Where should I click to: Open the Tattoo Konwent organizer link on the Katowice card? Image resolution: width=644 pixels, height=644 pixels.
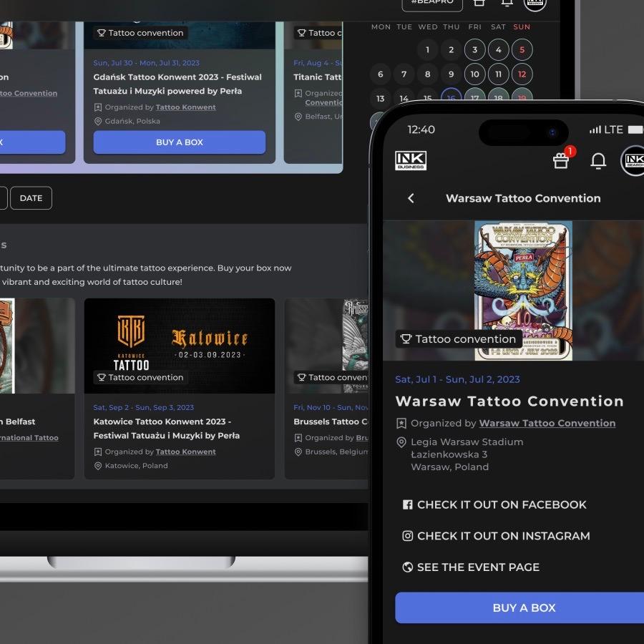[x=185, y=452]
